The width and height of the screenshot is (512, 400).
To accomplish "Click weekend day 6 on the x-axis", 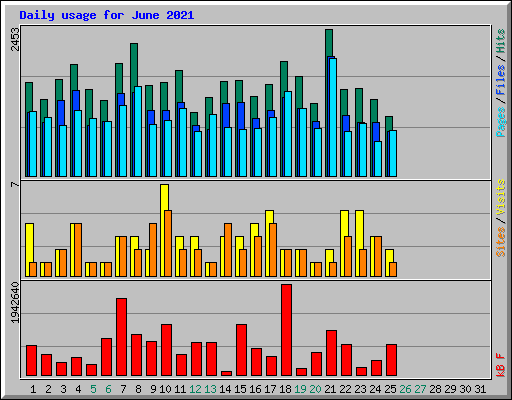I will pyautogui.click(x=108, y=389).
